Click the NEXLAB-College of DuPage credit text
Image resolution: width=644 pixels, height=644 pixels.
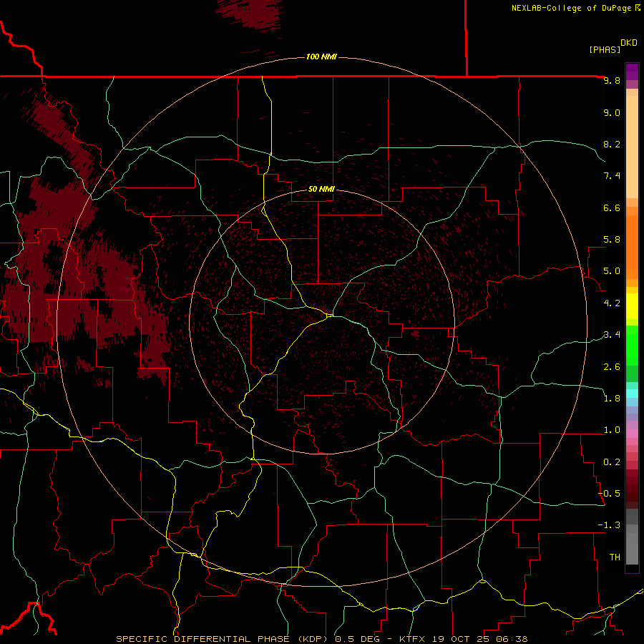coord(575,8)
